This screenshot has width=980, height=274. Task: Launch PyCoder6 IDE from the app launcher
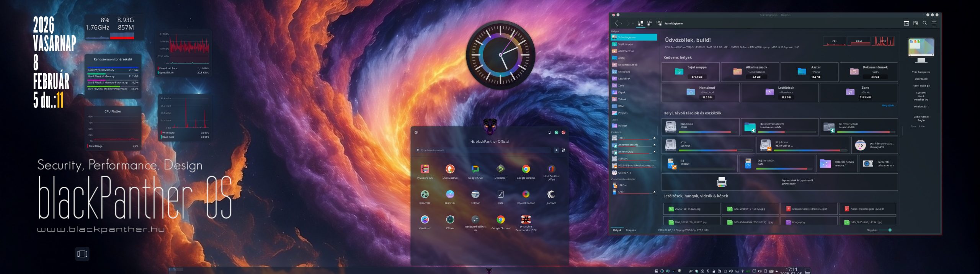pyautogui.click(x=425, y=169)
